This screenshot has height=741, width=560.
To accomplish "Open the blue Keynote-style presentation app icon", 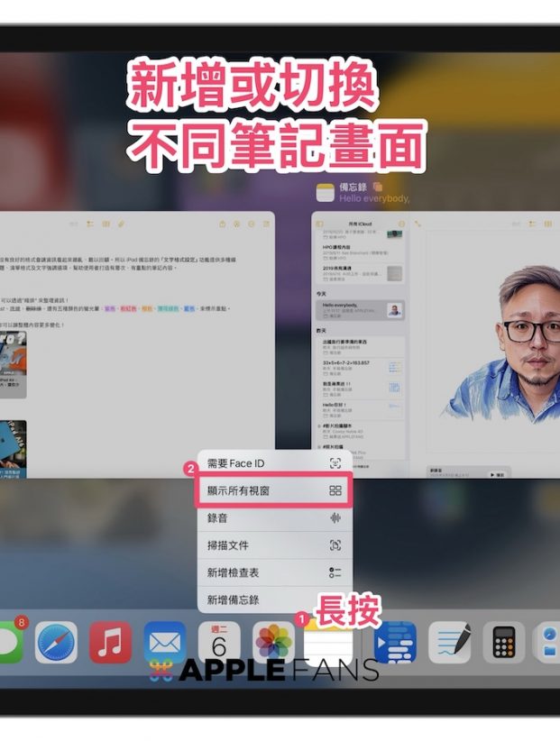I will [395, 643].
